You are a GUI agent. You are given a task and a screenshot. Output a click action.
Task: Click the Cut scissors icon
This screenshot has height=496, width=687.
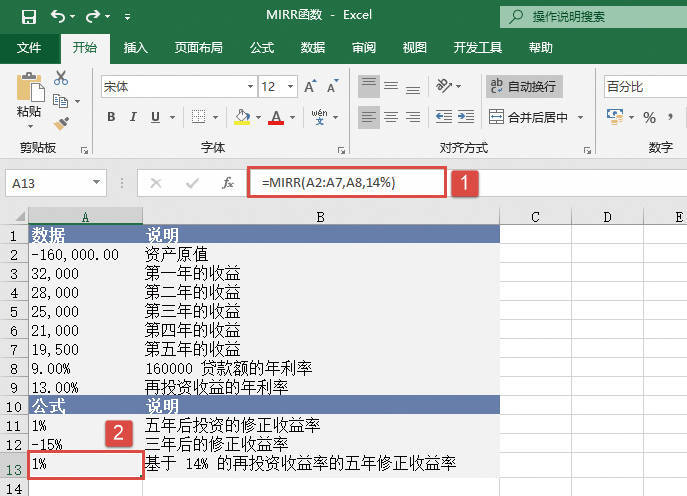click(x=61, y=78)
